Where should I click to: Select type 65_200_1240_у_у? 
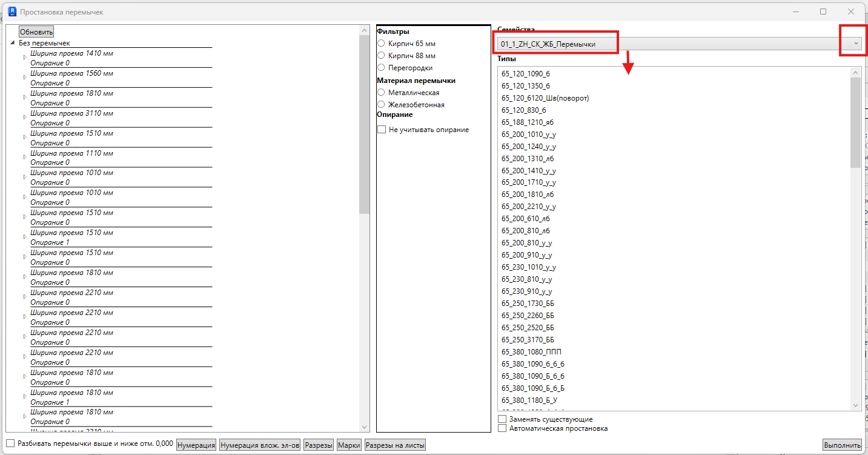coord(529,147)
